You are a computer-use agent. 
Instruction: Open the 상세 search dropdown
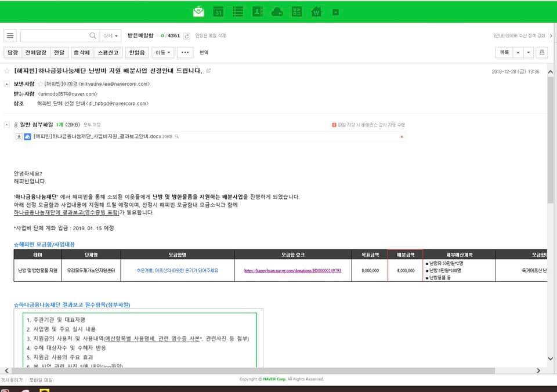point(110,35)
